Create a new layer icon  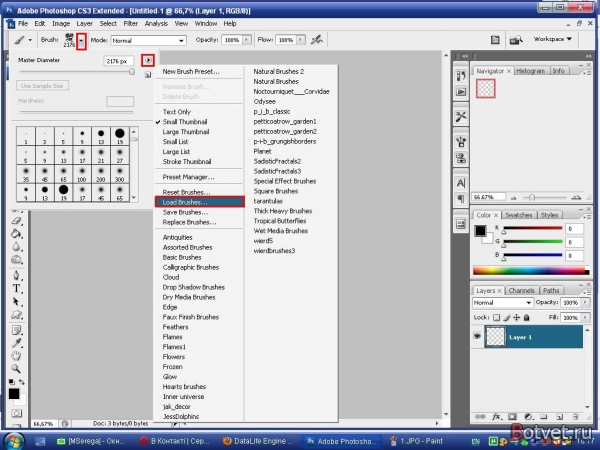pyautogui.click(x=559, y=417)
